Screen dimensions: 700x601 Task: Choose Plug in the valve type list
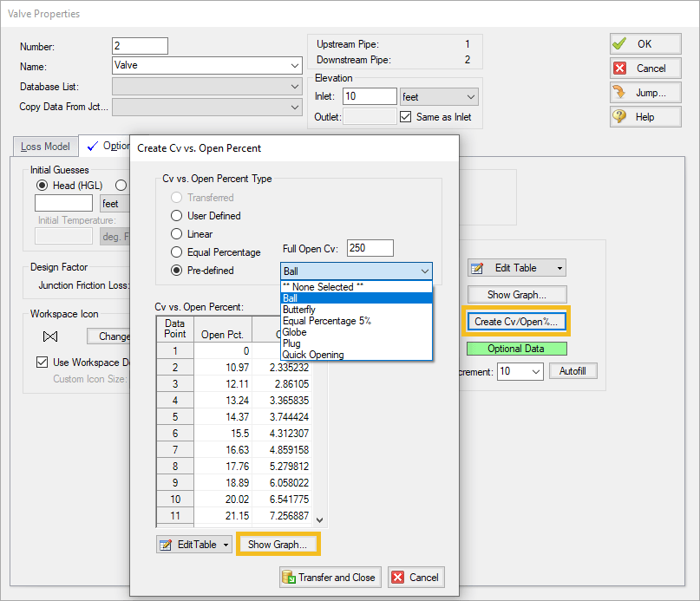point(357,343)
